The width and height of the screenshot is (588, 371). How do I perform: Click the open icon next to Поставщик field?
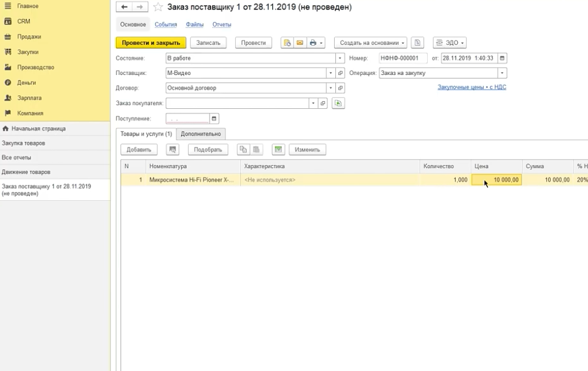pos(341,74)
